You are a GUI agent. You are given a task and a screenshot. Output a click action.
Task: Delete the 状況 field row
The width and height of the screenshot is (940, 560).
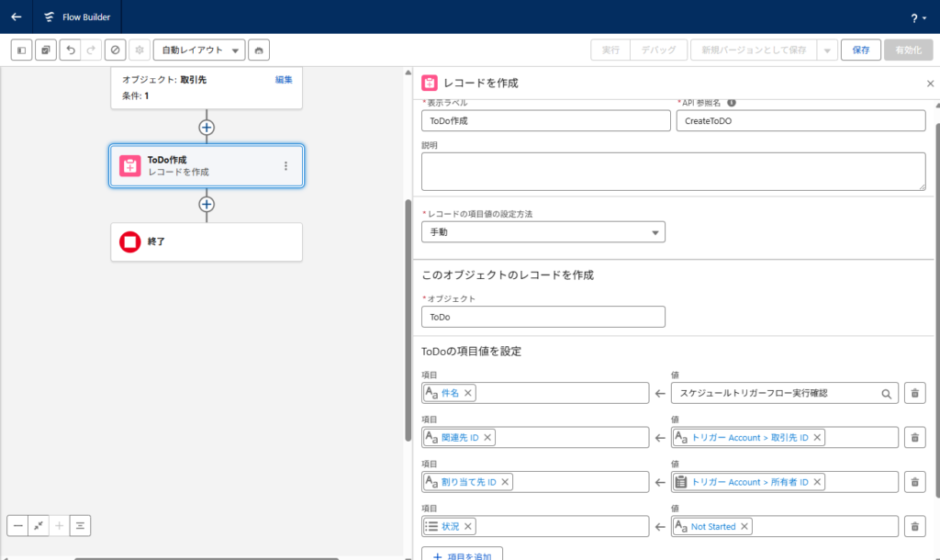tap(915, 526)
